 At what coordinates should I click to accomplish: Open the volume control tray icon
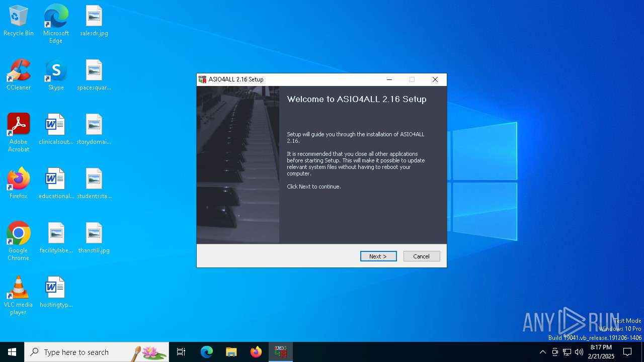click(579, 352)
